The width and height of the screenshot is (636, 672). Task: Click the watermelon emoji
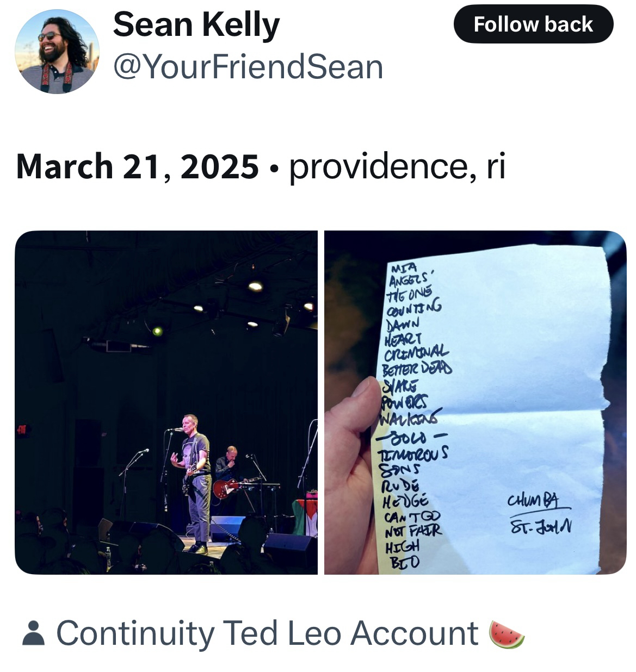click(507, 633)
